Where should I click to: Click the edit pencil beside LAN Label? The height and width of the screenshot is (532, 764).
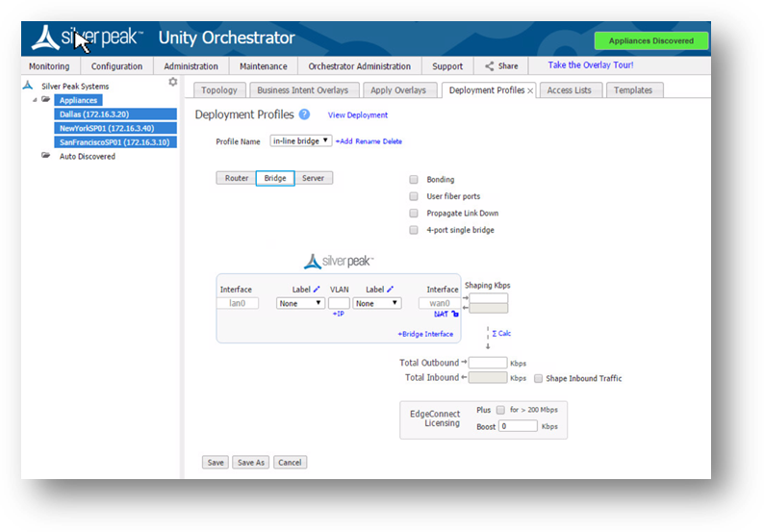pos(318,290)
